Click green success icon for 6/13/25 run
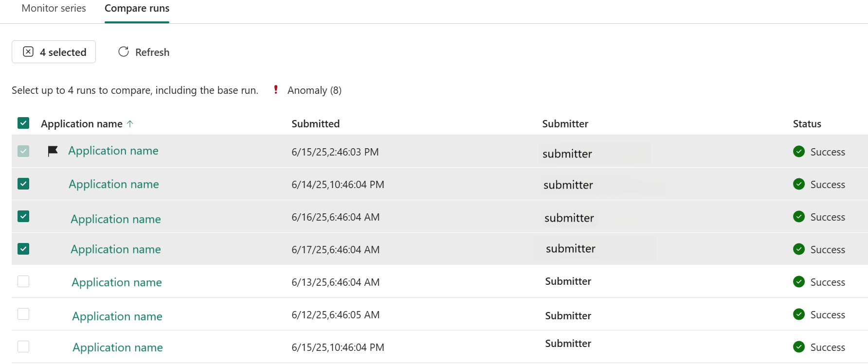This screenshot has width=868, height=364. 799,281
